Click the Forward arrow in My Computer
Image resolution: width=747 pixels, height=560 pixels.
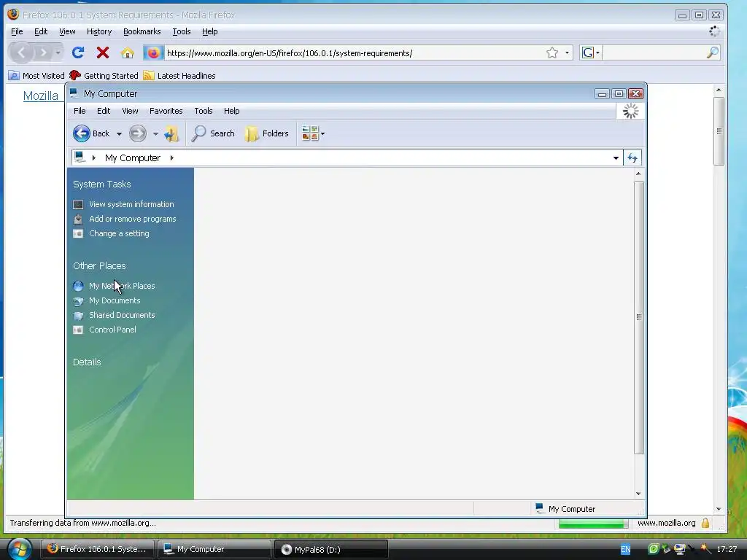click(138, 134)
